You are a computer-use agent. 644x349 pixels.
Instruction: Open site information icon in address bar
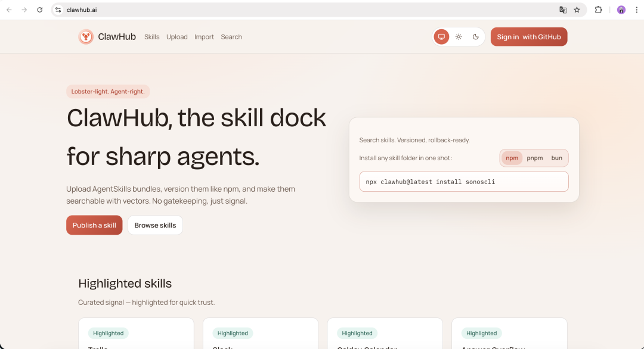pyautogui.click(x=58, y=10)
